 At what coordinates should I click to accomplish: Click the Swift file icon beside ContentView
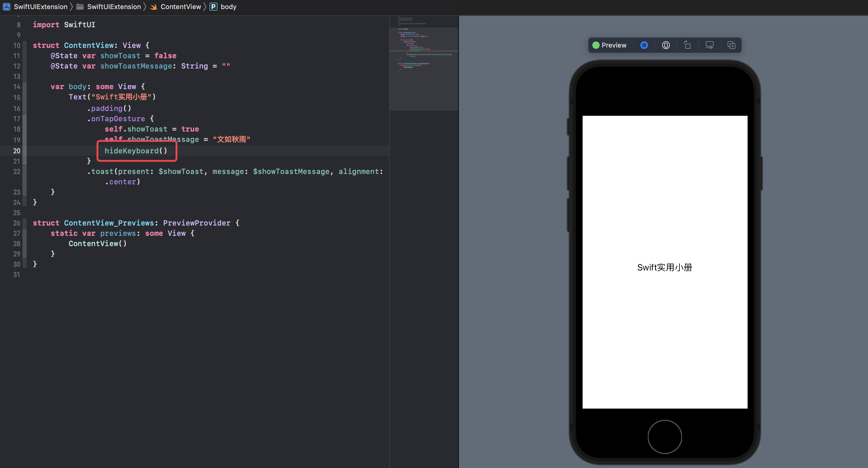point(154,7)
